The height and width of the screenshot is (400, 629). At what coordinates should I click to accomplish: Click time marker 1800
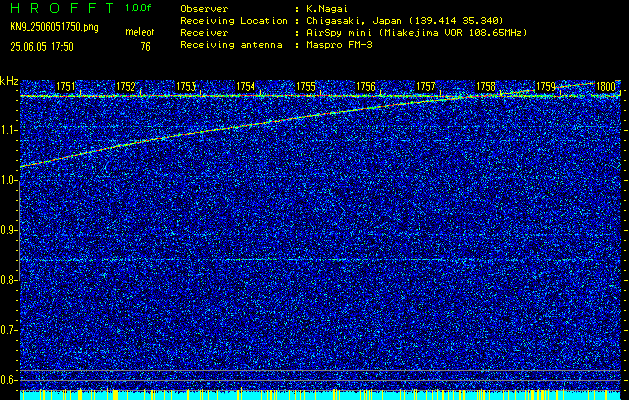[x=606, y=86]
